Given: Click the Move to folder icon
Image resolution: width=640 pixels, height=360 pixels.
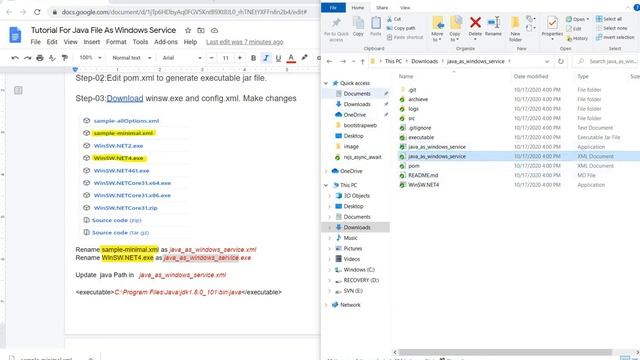Looking at the screenshot, I should coord(201,31).
